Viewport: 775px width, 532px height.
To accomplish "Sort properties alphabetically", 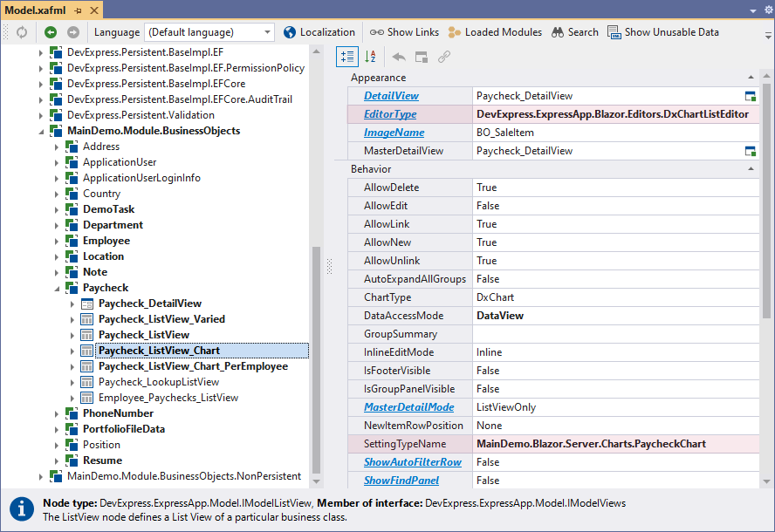I will coord(370,57).
